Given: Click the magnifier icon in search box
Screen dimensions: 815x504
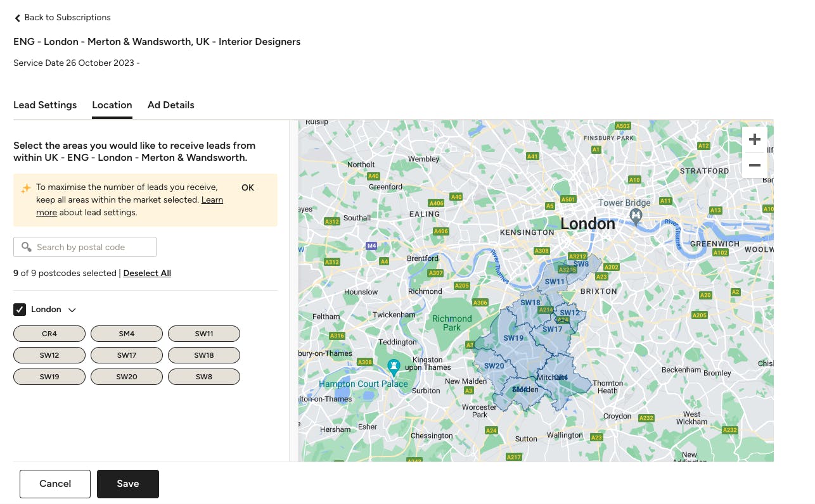Looking at the screenshot, I should (x=27, y=247).
